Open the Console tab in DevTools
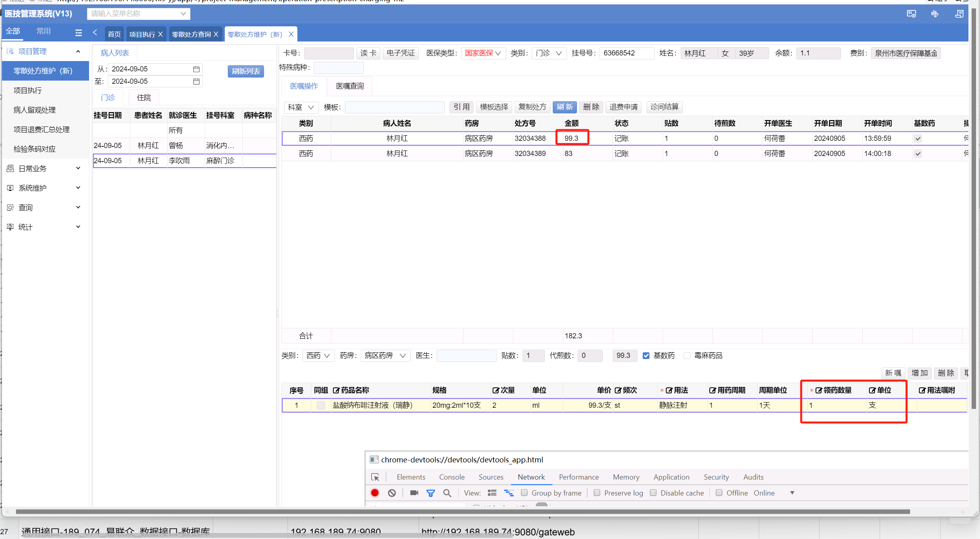 click(x=451, y=477)
